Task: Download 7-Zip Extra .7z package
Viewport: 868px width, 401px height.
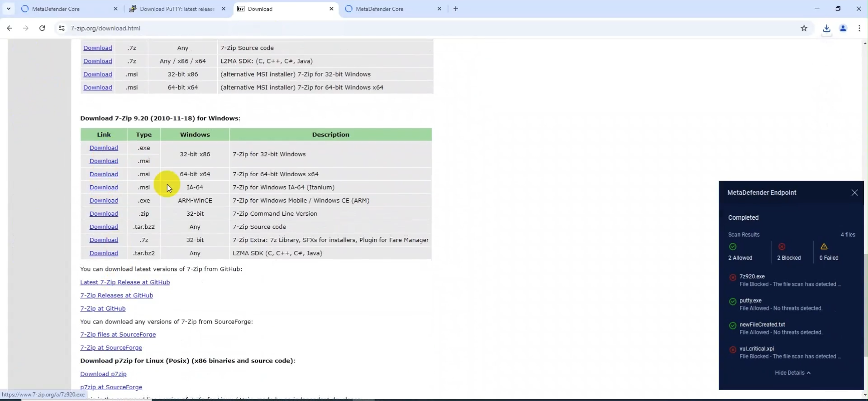Action: pos(104,240)
